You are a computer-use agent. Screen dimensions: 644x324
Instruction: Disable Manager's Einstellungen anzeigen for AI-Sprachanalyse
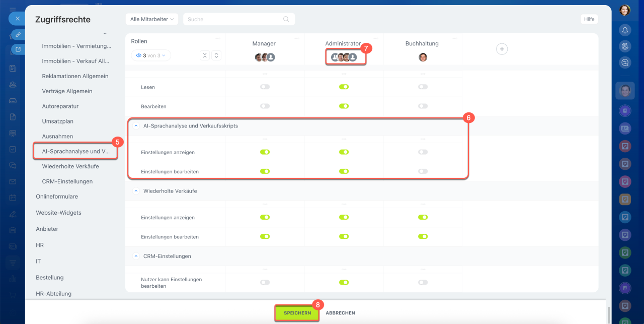coord(265,152)
